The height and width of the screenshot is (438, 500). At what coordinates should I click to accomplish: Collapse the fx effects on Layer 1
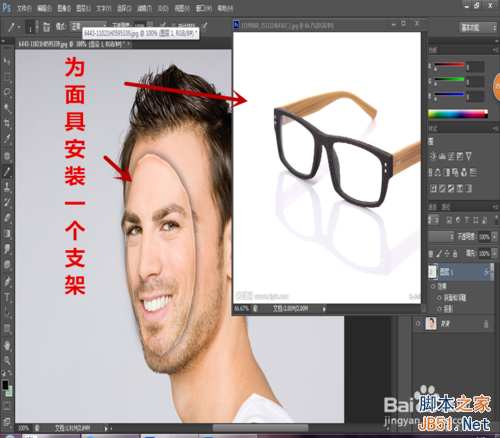(x=492, y=272)
